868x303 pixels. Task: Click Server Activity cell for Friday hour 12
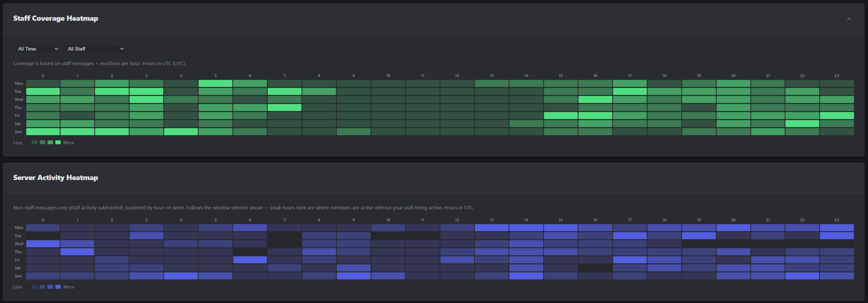pos(457,260)
